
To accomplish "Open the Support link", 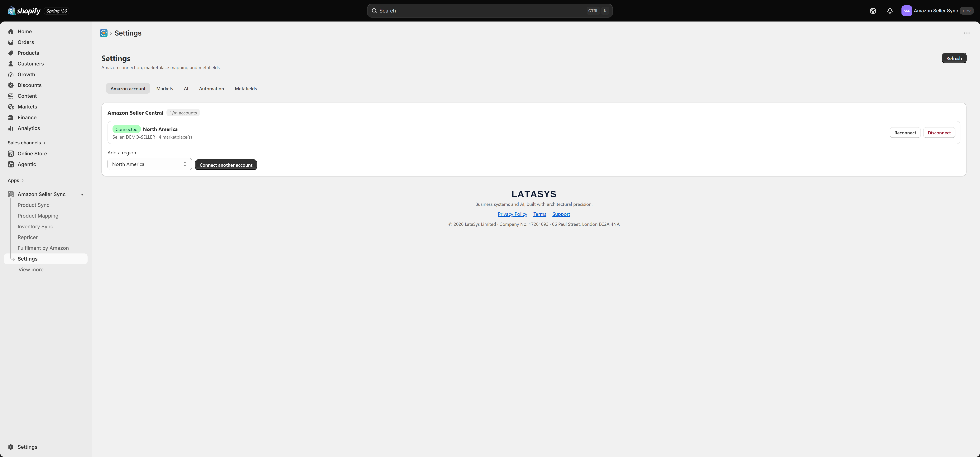I will [x=561, y=214].
